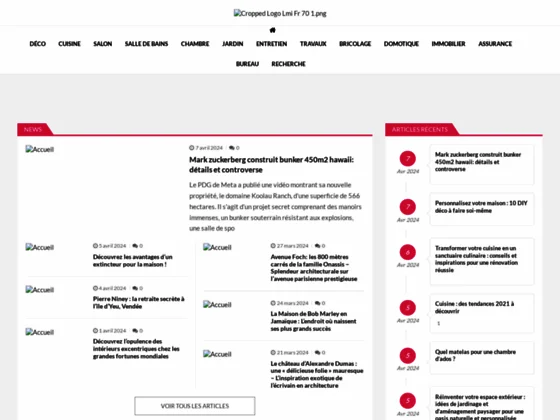Go to ASSURANCE in the menu

495,44
